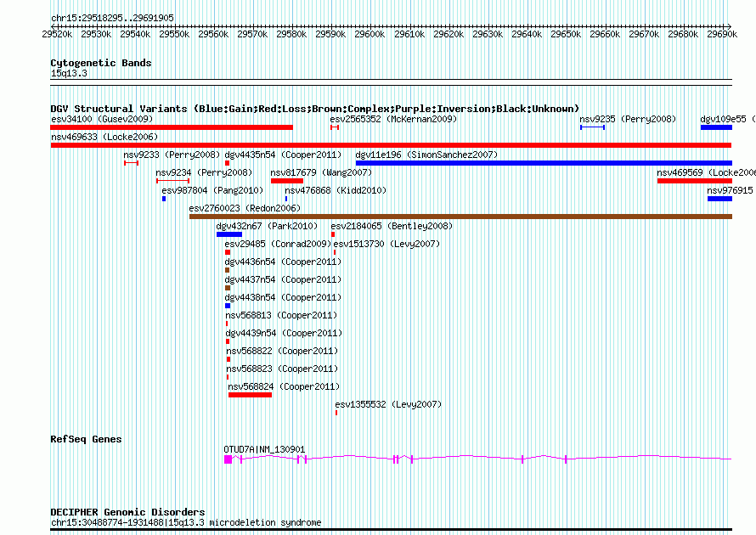The width and height of the screenshot is (756, 535).
Task: Open nsv568813 (Cooper2011) variant
Action: coord(281,315)
